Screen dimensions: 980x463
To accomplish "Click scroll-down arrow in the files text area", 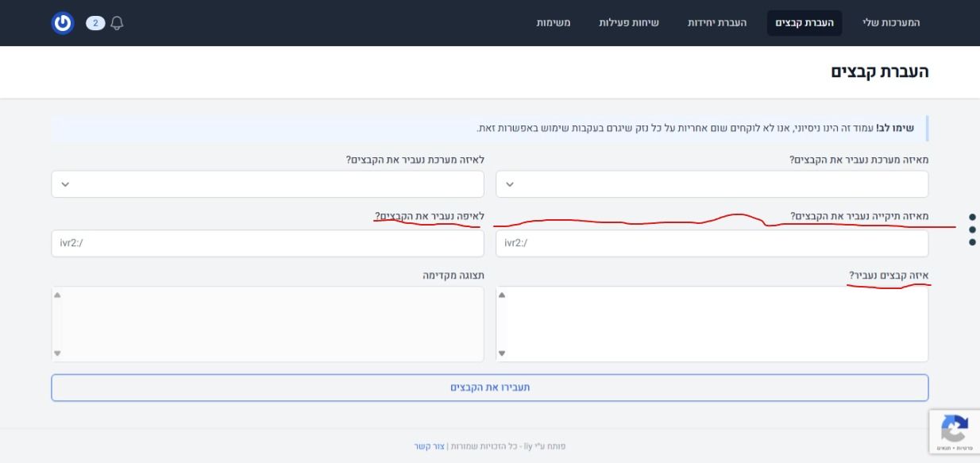I will point(501,353).
